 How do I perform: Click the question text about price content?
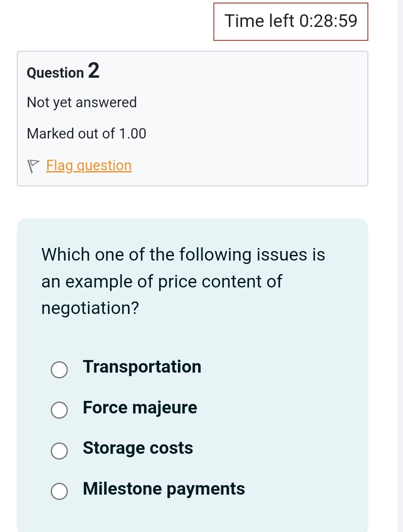pos(183,281)
